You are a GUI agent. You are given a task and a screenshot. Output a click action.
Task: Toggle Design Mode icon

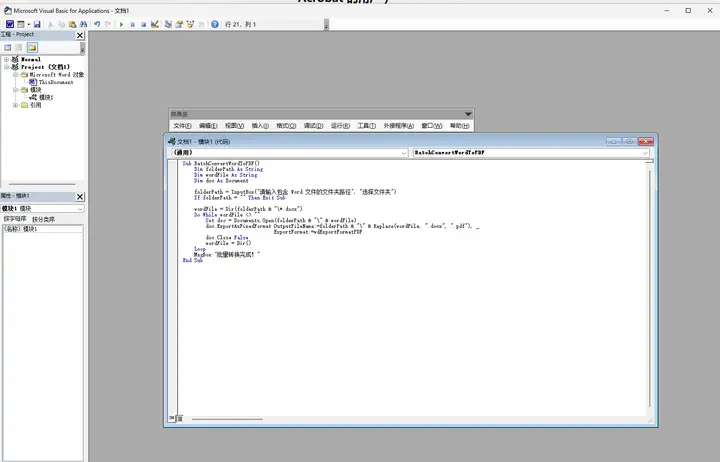click(x=155, y=24)
